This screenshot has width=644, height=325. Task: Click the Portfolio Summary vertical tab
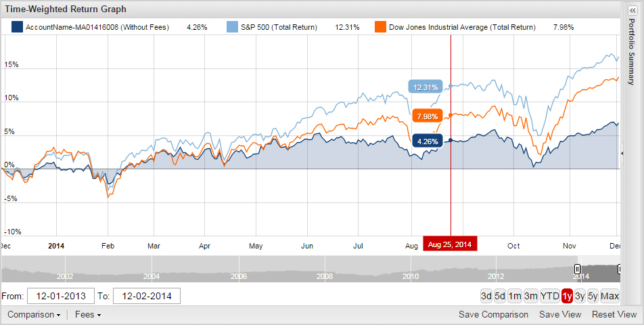(632, 51)
